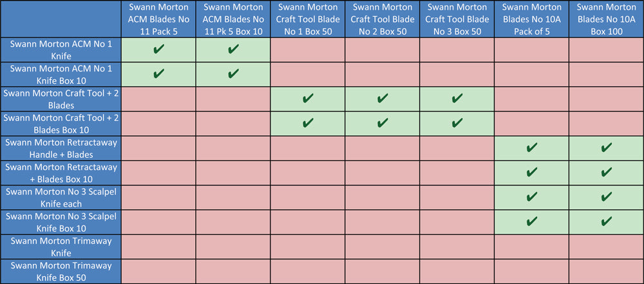
Task: Click red cell for Trimaway Knife, Blades 10A Pack of 5
Action: coord(531,247)
